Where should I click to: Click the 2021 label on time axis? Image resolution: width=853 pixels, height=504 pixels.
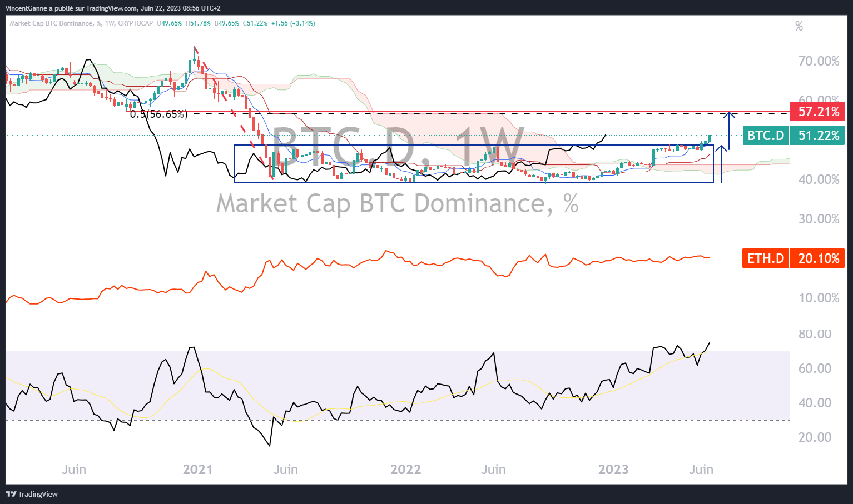tap(197, 470)
